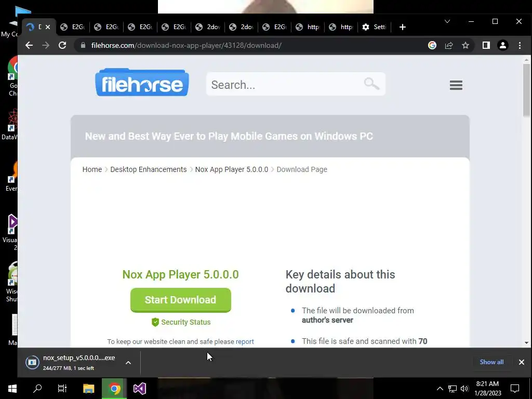Switch to the Settings tab
This screenshot has width=532, height=399.
(374, 27)
